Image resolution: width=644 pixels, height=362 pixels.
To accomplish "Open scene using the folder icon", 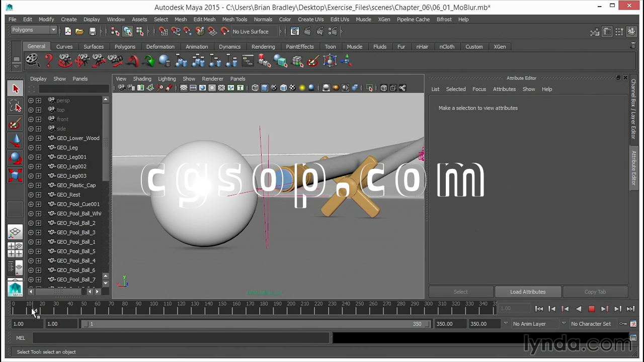I will (x=79, y=31).
